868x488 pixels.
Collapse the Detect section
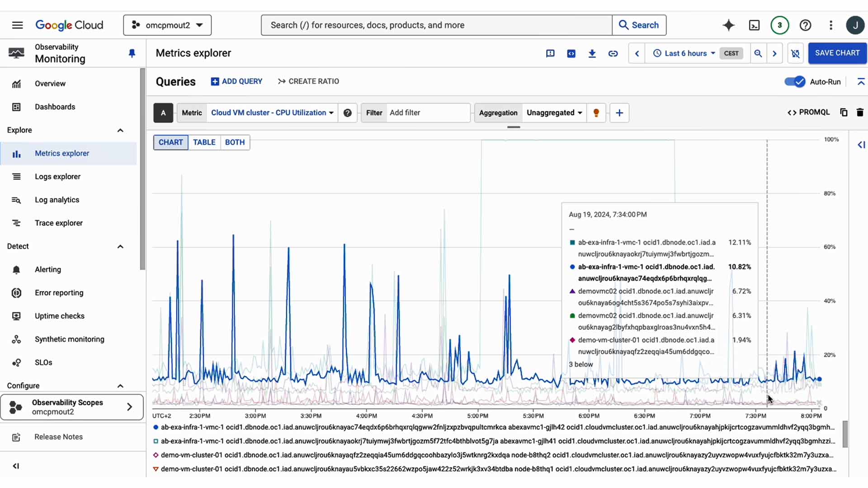(x=120, y=246)
